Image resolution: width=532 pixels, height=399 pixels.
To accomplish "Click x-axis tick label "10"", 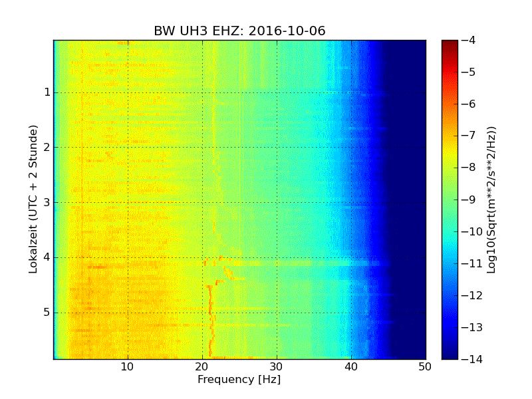I will pyautogui.click(x=128, y=367).
